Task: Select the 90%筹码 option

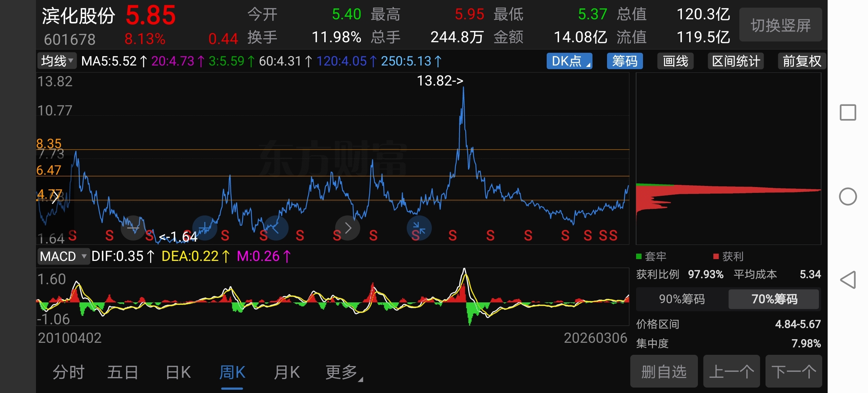Action: pos(682,299)
